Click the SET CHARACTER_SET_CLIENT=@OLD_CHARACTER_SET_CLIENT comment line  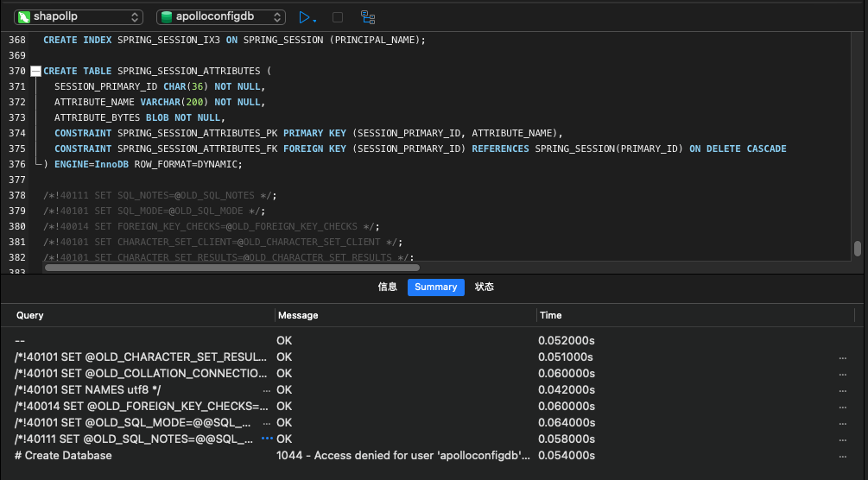point(223,242)
